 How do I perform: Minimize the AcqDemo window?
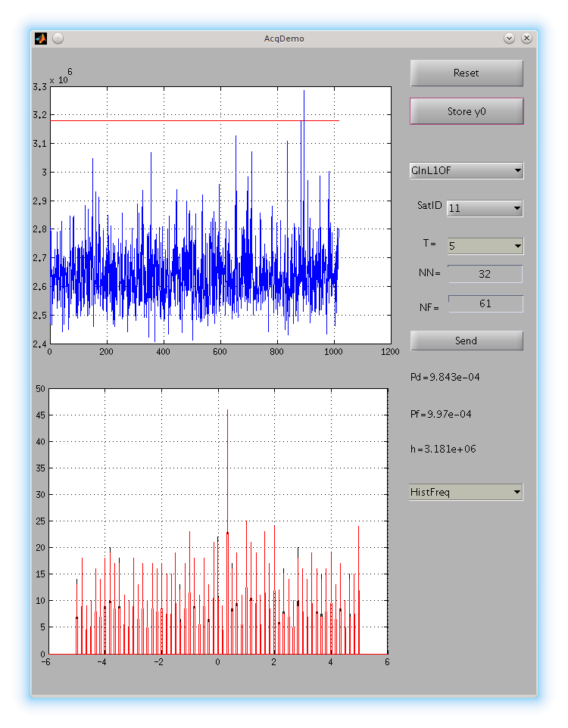click(x=509, y=38)
